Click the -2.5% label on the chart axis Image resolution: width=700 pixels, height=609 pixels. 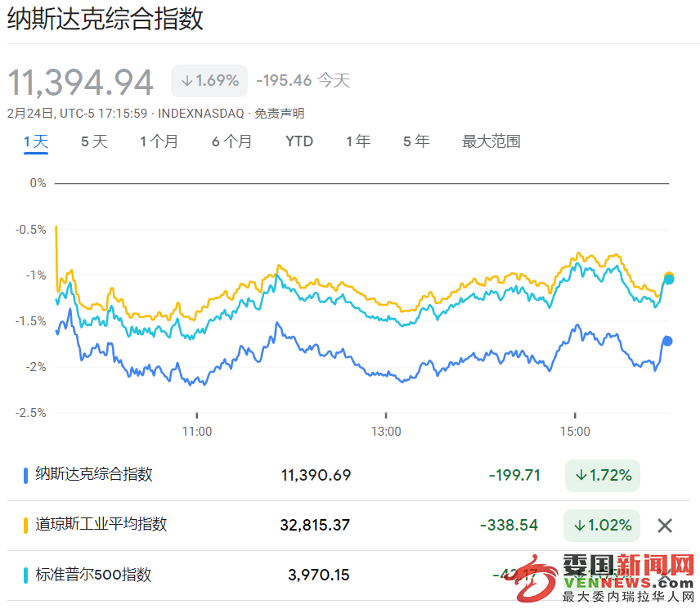[31, 413]
